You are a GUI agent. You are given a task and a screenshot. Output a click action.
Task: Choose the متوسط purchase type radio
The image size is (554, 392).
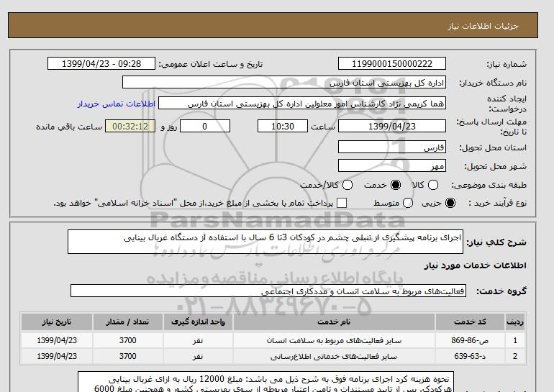408,203
